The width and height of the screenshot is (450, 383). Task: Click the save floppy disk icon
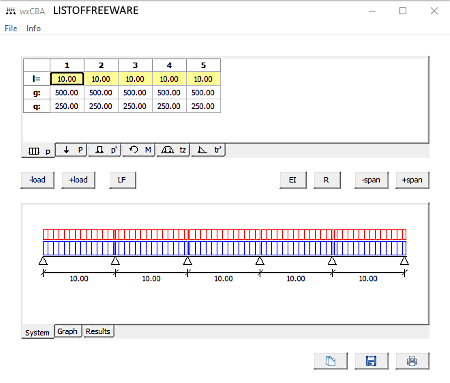371,361
